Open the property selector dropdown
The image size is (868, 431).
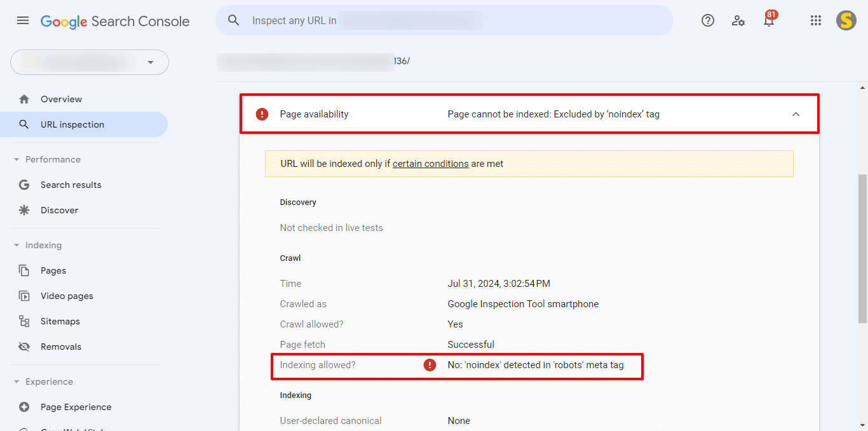pyautogui.click(x=90, y=62)
